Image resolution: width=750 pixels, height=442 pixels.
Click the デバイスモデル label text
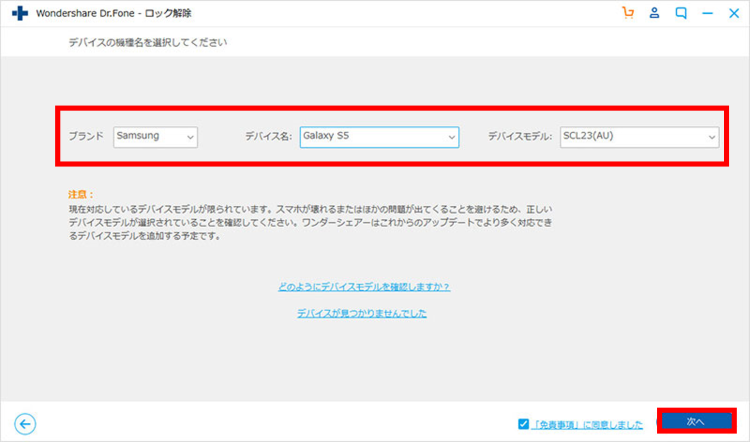[520, 137]
